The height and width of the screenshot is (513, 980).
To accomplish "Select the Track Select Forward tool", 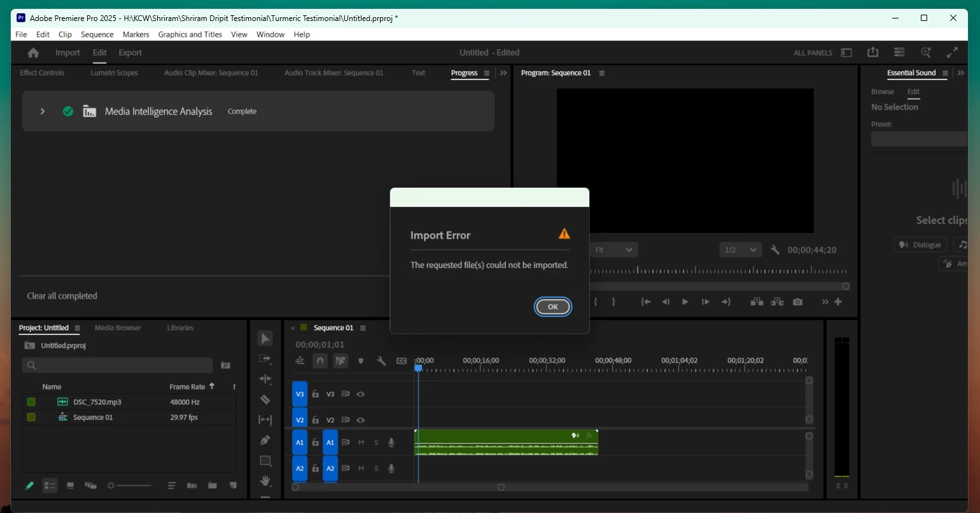I will [265, 359].
